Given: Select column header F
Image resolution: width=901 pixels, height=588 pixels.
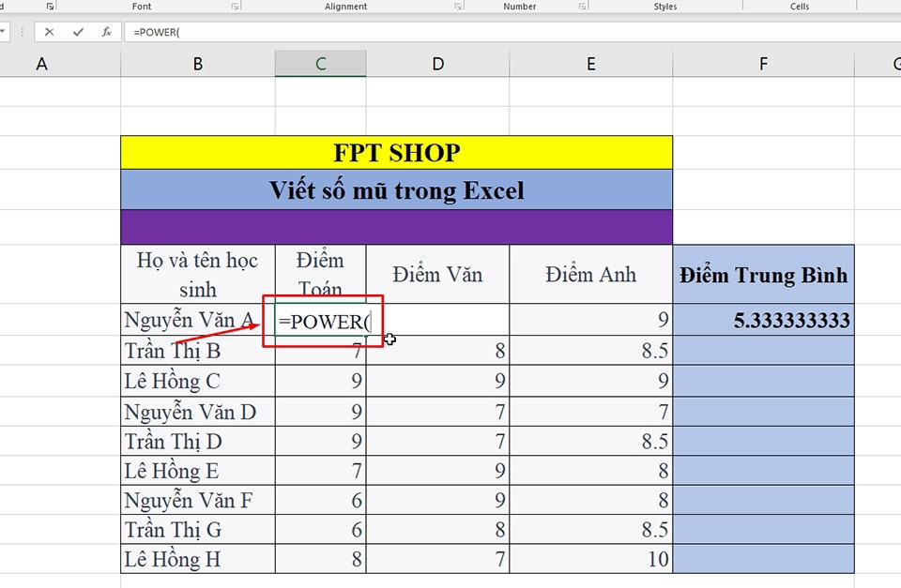Looking at the screenshot, I should point(763,63).
